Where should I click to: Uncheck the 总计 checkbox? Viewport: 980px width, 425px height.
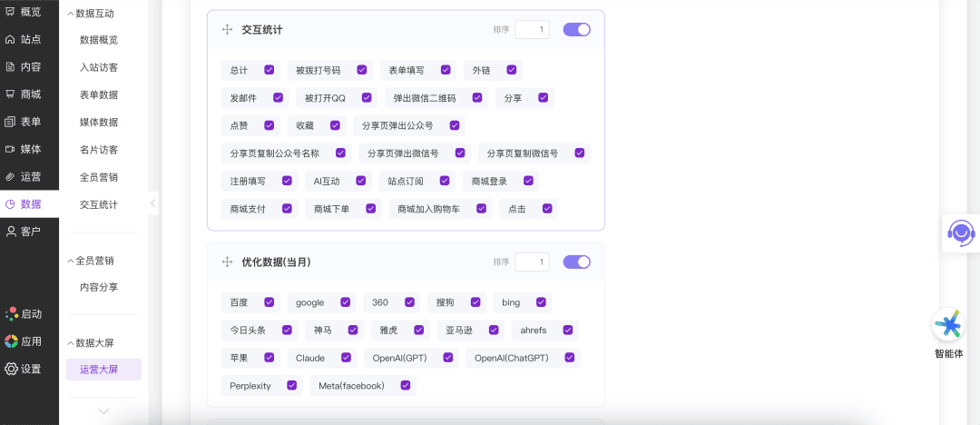click(269, 70)
